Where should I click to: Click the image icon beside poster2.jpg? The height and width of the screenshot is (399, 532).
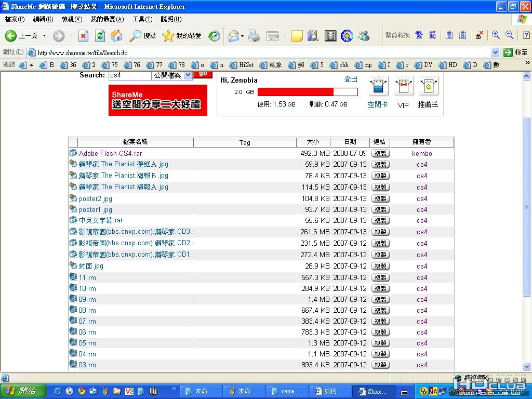[x=73, y=198]
